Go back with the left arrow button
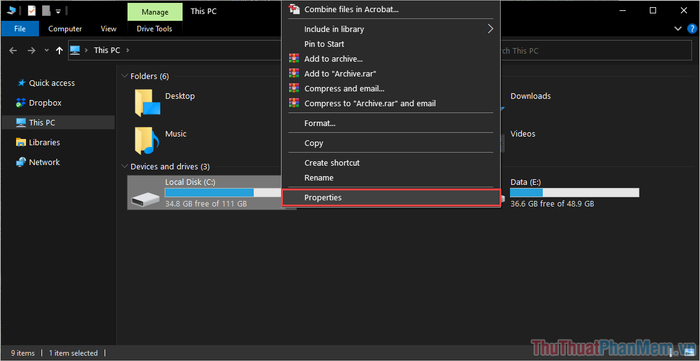 pyautogui.click(x=13, y=51)
